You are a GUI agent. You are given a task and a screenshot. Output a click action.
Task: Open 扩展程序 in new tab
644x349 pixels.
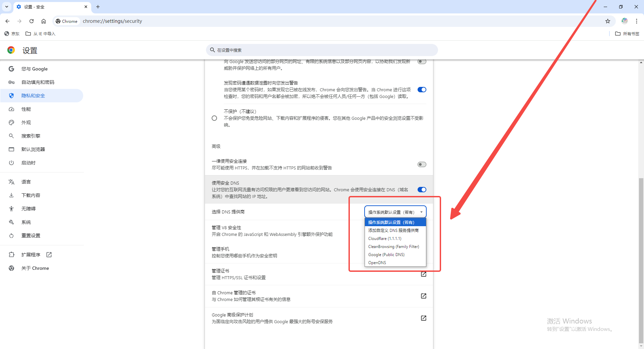[x=42, y=255]
